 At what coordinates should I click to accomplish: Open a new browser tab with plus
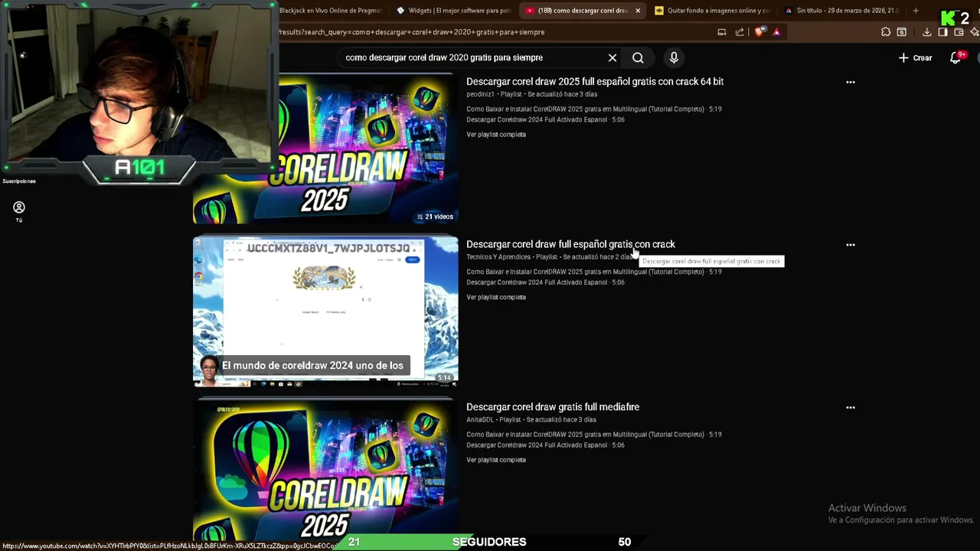pyautogui.click(x=916, y=11)
